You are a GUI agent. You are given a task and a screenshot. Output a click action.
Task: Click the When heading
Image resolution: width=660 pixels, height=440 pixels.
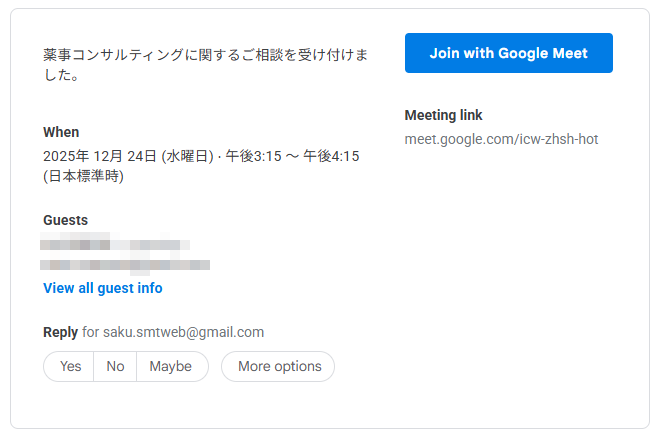[x=61, y=132]
